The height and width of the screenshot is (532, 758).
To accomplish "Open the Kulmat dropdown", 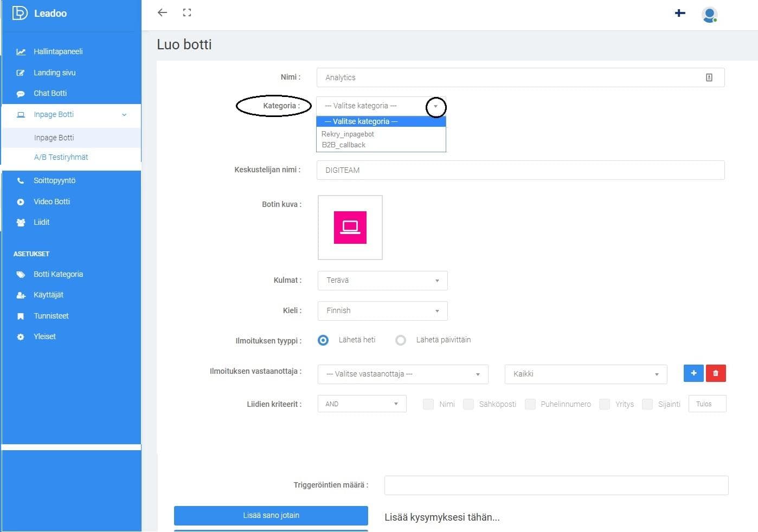I will tap(382, 281).
